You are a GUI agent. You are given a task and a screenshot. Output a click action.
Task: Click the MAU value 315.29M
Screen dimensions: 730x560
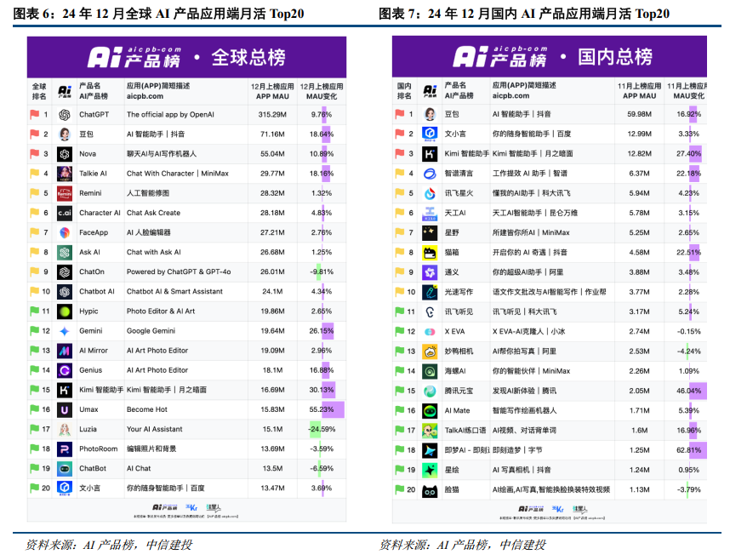point(272,115)
